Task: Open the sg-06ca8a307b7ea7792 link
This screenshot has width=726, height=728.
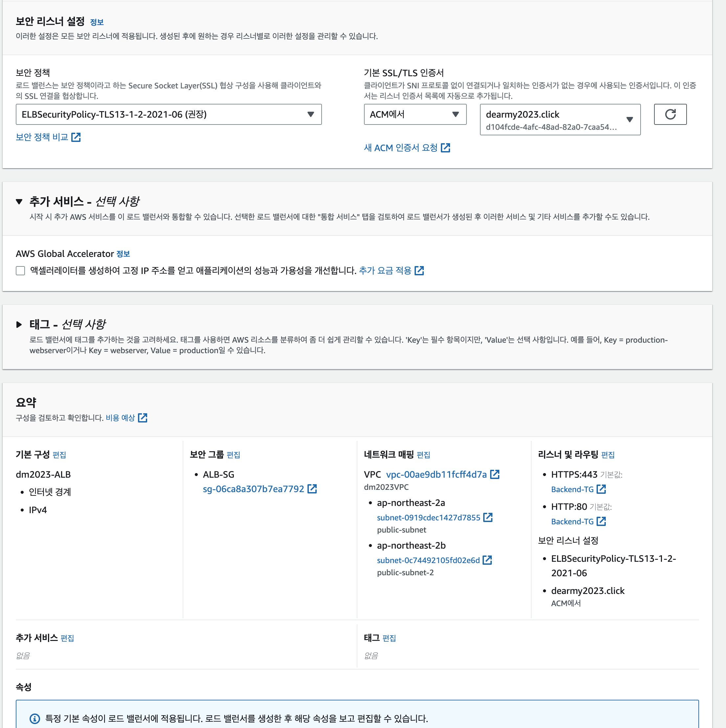Action: click(254, 489)
